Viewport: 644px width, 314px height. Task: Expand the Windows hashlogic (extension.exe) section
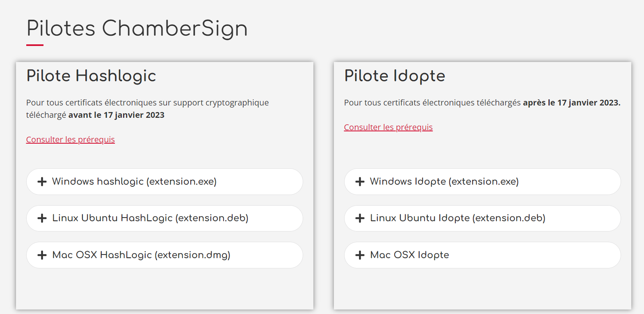(x=134, y=181)
